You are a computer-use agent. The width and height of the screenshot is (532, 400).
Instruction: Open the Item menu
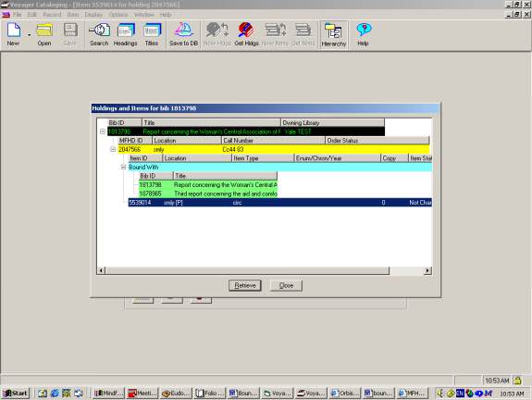72,15
